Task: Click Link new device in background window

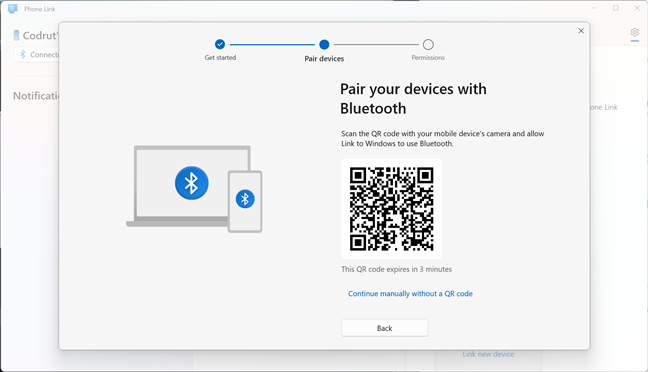Action: (x=488, y=354)
